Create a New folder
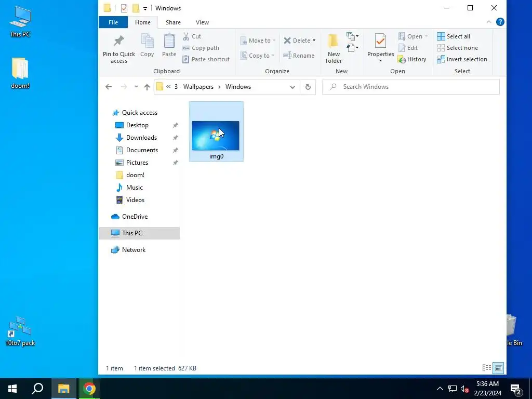The image size is (532, 399). pos(334,48)
